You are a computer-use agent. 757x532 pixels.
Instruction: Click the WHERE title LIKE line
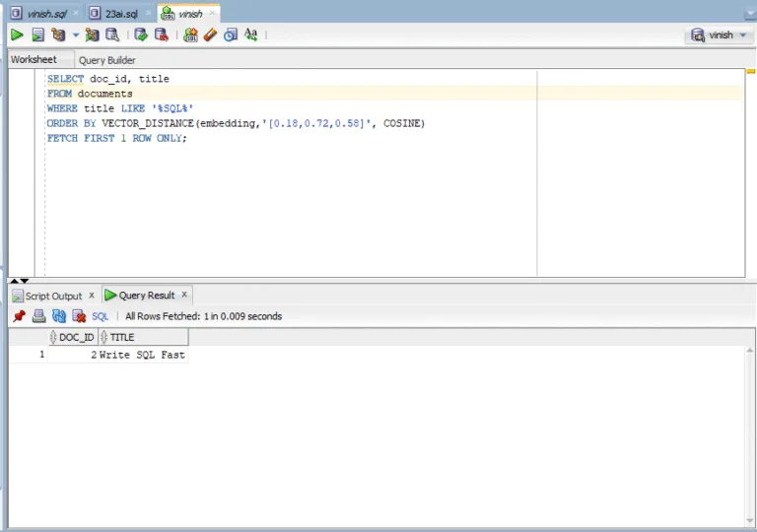coord(119,108)
